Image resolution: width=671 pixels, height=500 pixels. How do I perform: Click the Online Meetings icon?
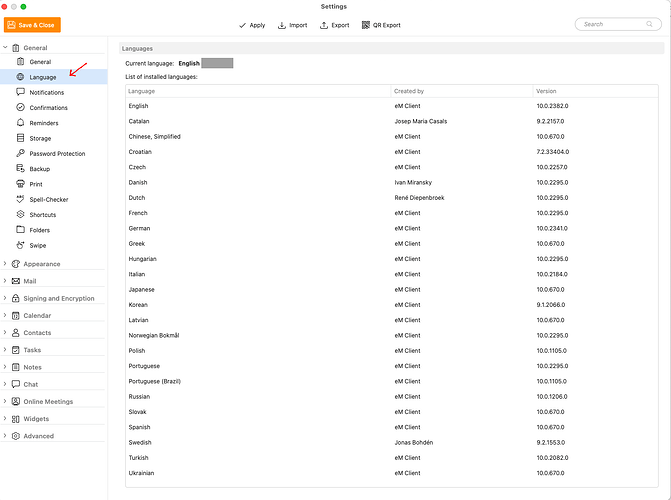tap(16, 401)
